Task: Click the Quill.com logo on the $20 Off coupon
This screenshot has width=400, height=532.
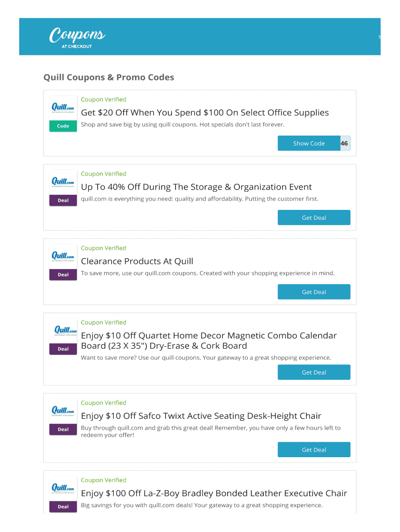Action: coord(62,108)
